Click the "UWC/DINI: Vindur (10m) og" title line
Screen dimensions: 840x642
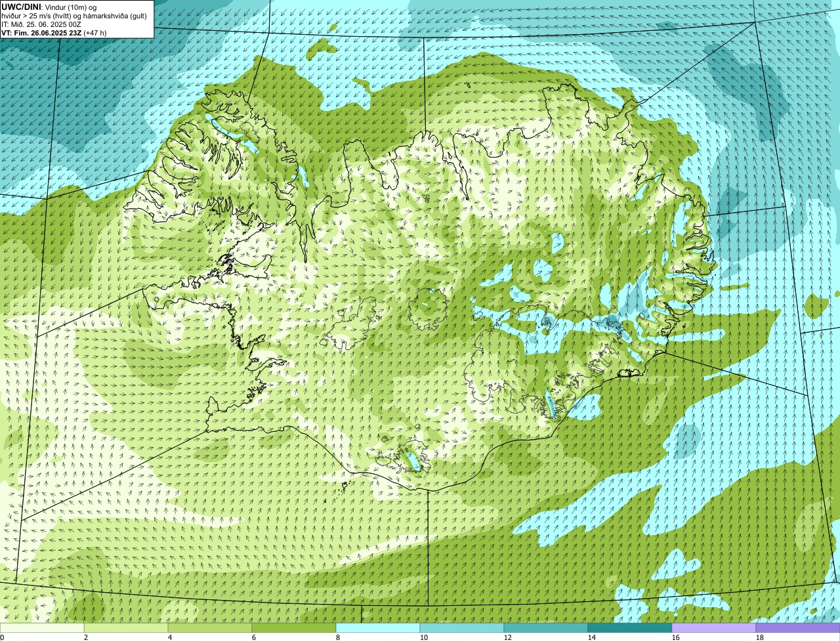tap(49, 7)
